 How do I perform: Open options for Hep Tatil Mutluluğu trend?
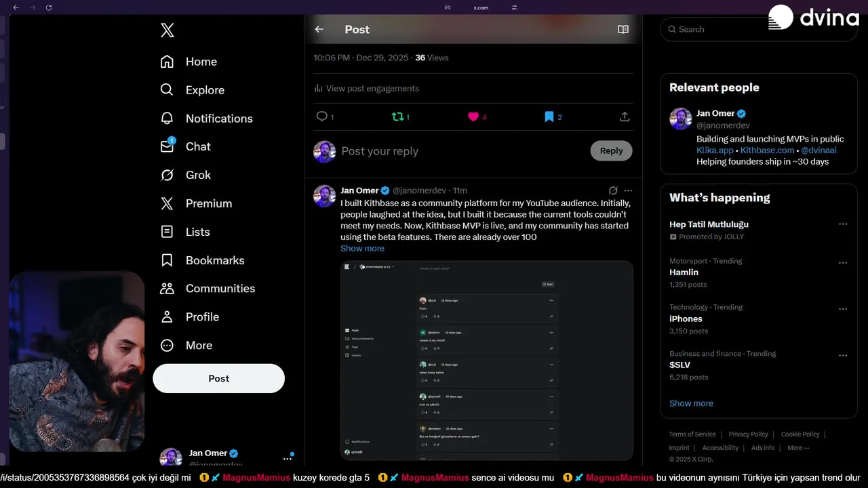pos(843,224)
